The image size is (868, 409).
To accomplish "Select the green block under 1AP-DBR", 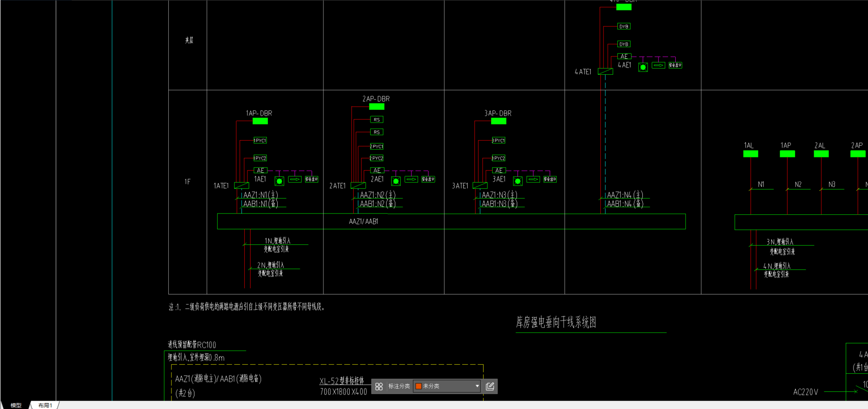I will pos(260,121).
